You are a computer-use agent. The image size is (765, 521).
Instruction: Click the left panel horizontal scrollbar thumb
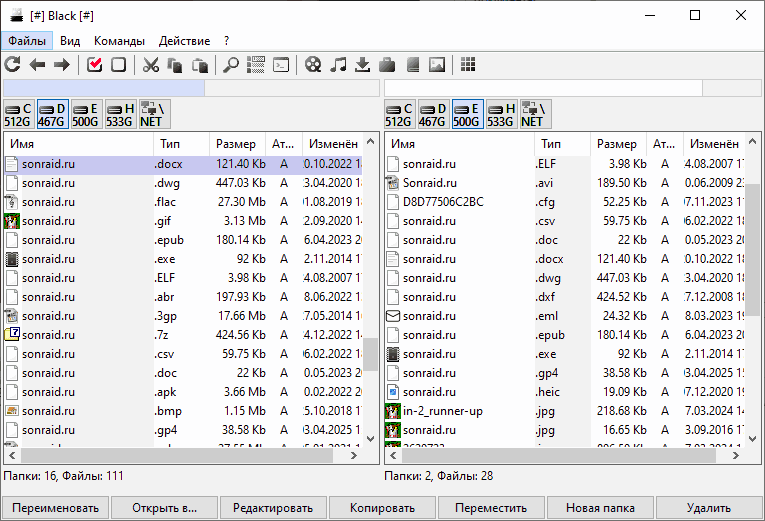pyautogui.click(x=177, y=456)
